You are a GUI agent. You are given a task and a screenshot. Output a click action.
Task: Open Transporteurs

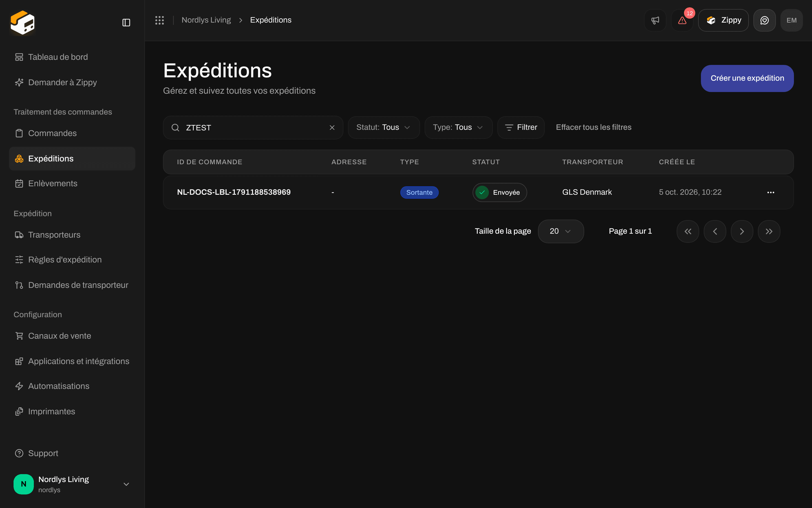click(72, 235)
